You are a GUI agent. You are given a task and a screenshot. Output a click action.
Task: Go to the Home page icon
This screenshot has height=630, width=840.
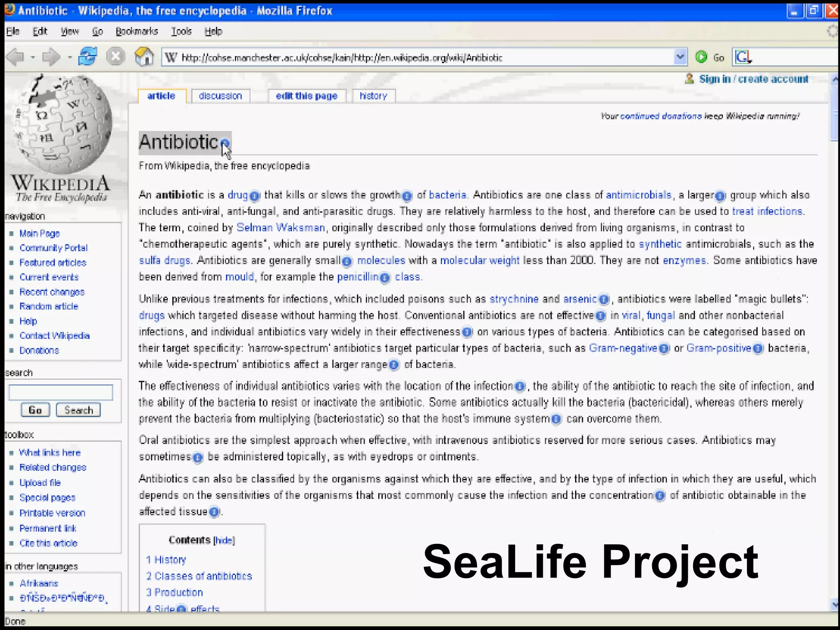click(144, 56)
